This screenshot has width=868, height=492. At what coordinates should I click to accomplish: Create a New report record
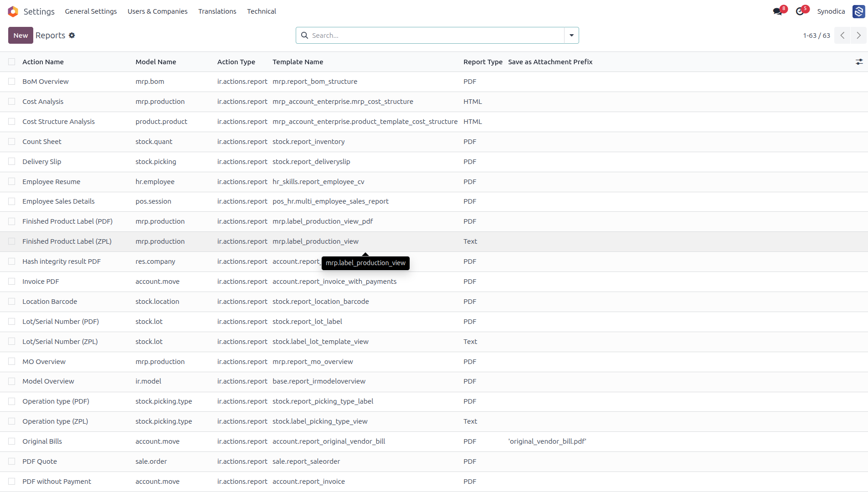[x=21, y=36]
